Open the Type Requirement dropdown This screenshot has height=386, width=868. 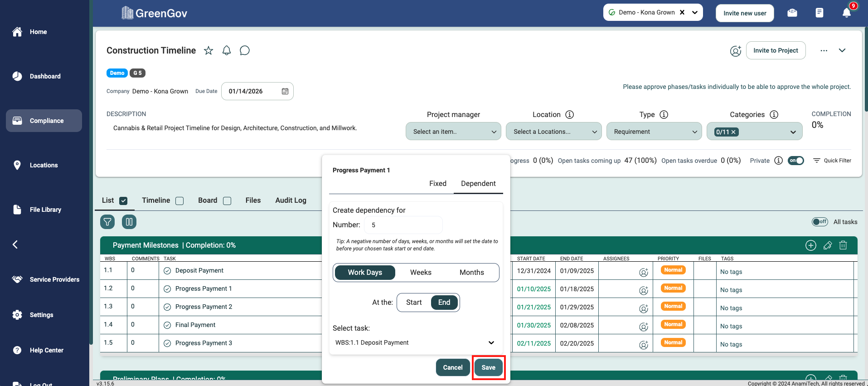654,132
